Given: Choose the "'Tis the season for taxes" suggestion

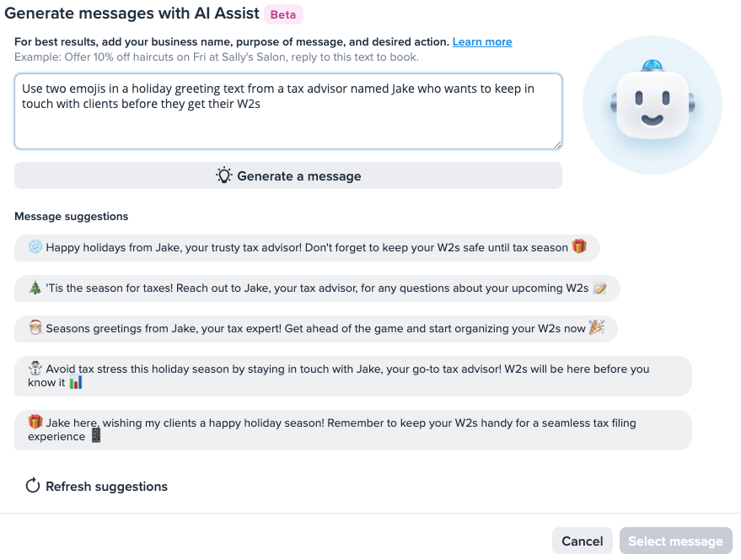Looking at the screenshot, I should pyautogui.click(x=317, y=288).
